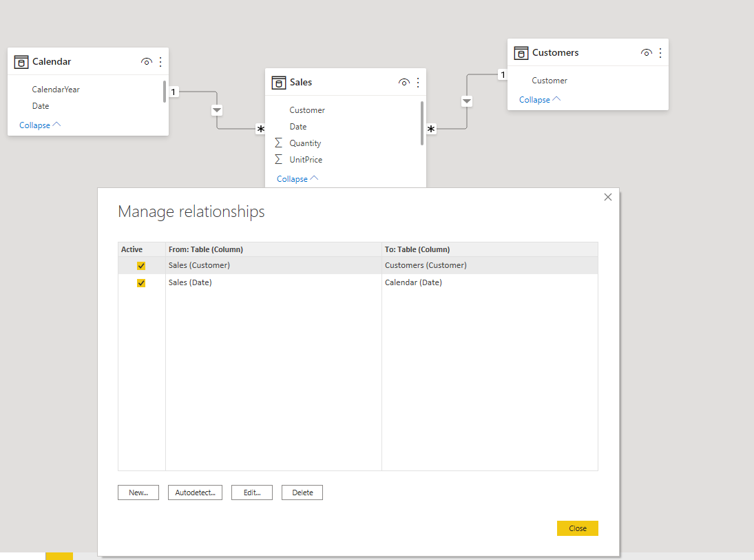The image size is (754, 560).
Task: Click the Edit... relationship button
Action: point(252,492)
